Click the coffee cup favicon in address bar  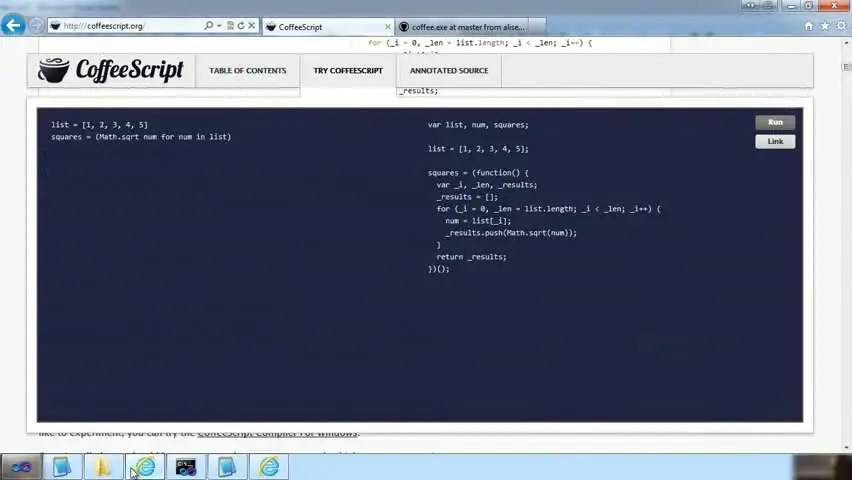[55, 26]
